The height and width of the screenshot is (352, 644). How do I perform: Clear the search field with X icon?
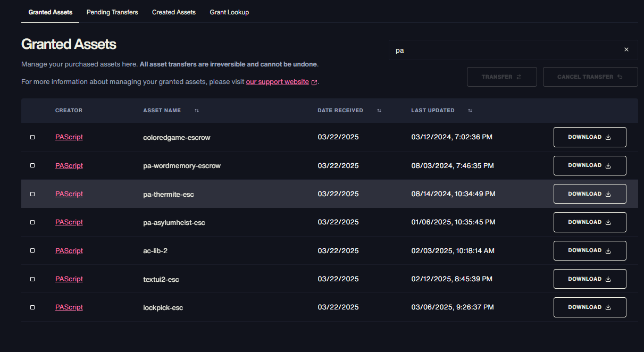(626, 49)
